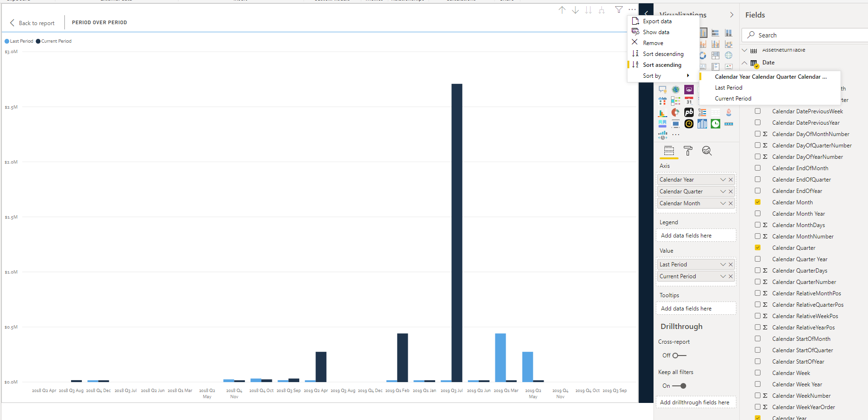The width and height of the screenshot is (868, 420).
Task: Toggle the Cross-report drillthrough switch
Action: [x=679, y=356]
